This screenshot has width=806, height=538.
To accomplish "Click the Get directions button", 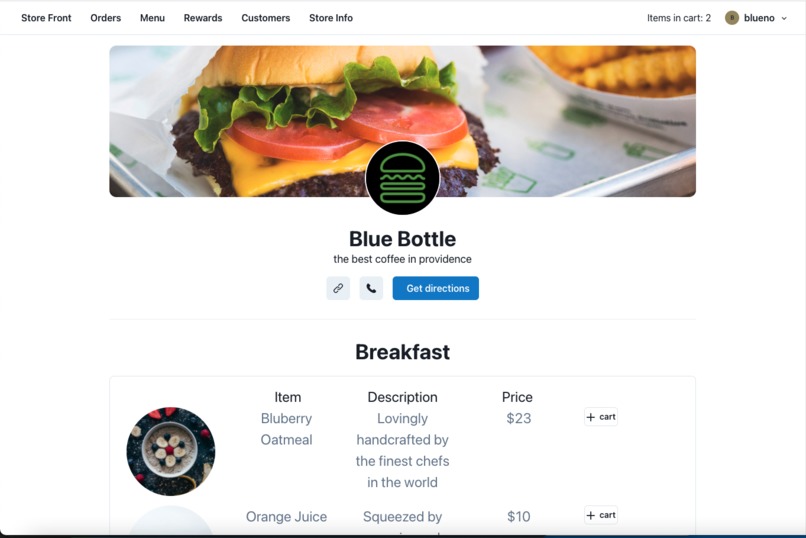I will (436, 288).
